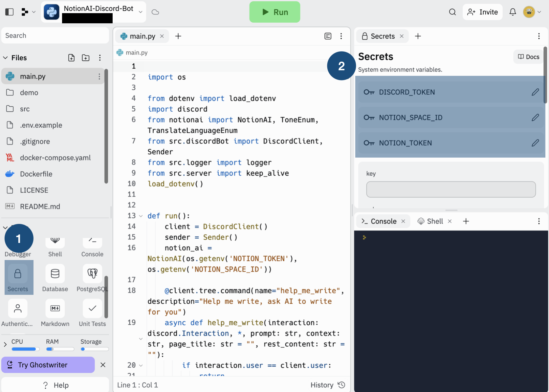This screenshot has width=549, height=392.
Task: Open LICENSE file
Action: tap(53, 190)
